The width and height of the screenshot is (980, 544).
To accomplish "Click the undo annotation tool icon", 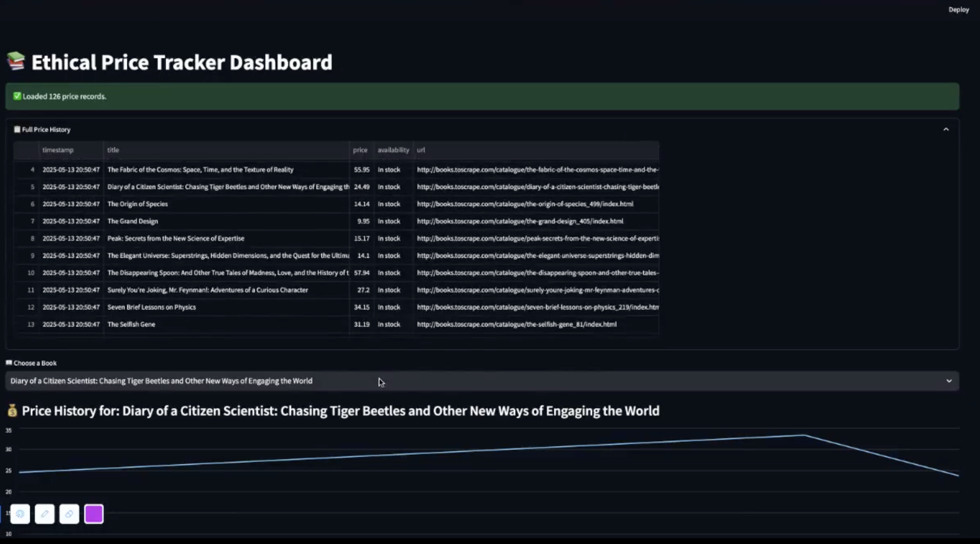I will (x=20, y=514).
